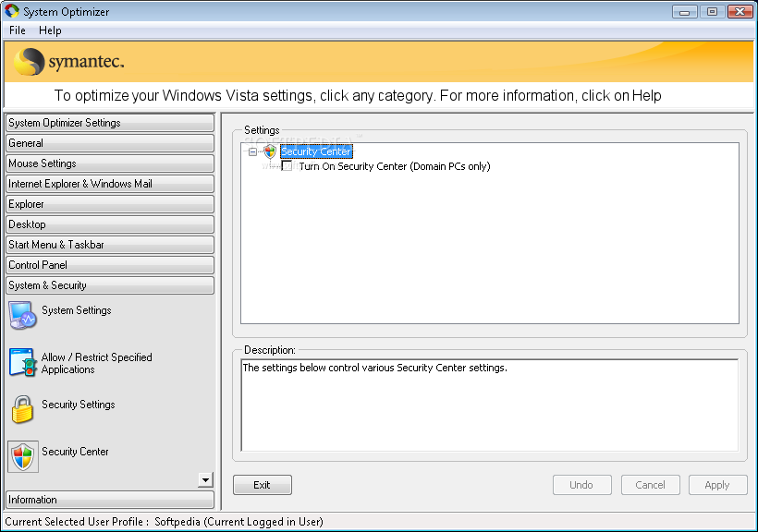
Task: Enable Turn On Security Center checkbox
Action: pyautogui.click(x=287, y=165)
